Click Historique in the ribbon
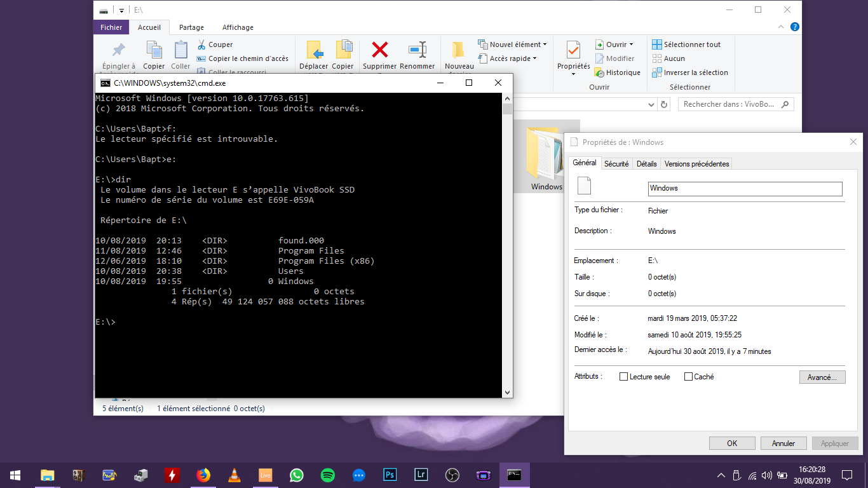 tap(618, 72)
